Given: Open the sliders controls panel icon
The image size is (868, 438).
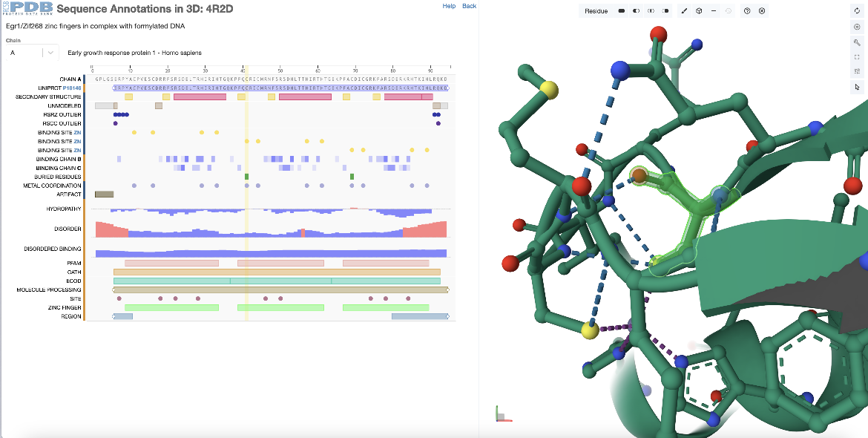Looking at the screenshot, I should [857, 71].
